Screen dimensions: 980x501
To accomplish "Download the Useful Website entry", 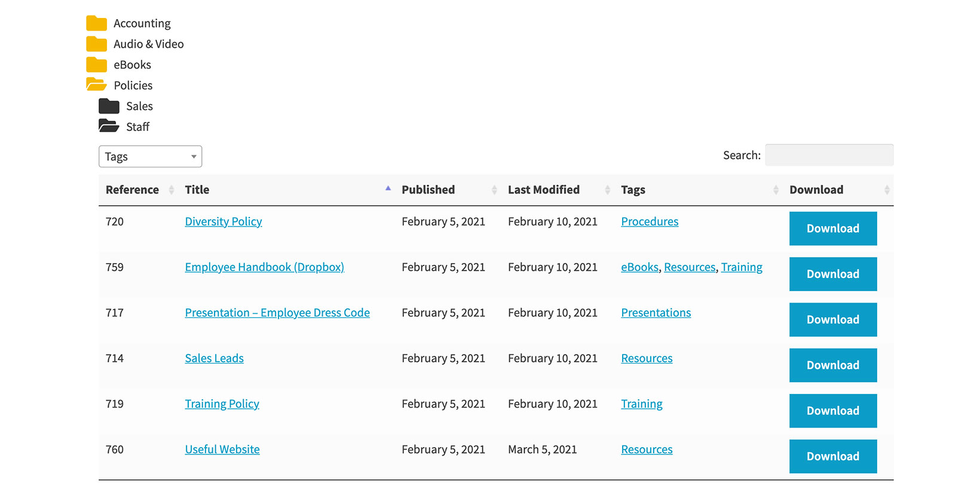I will point(833,456).
